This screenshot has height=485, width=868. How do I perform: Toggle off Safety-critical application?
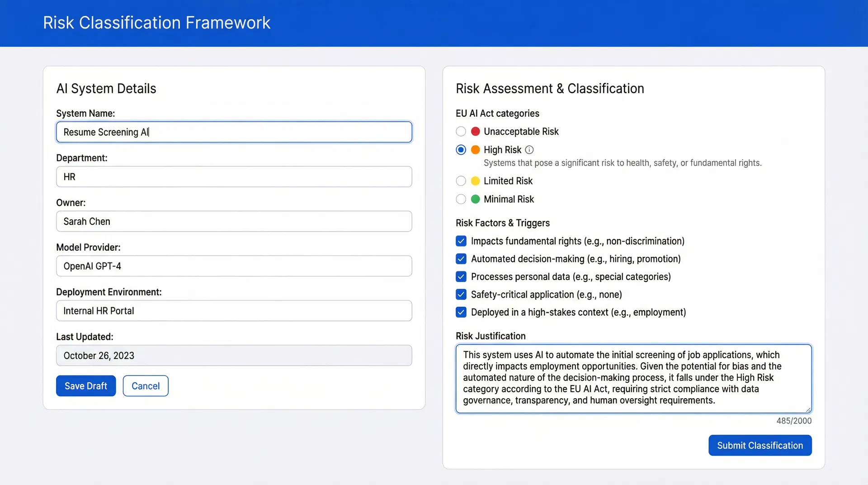[x=461, y=294]
